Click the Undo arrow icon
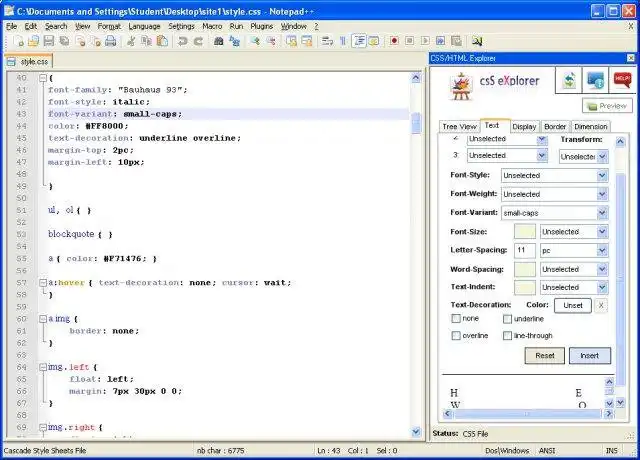The height and width of the screenshot is (460, 640). (182, 41)
